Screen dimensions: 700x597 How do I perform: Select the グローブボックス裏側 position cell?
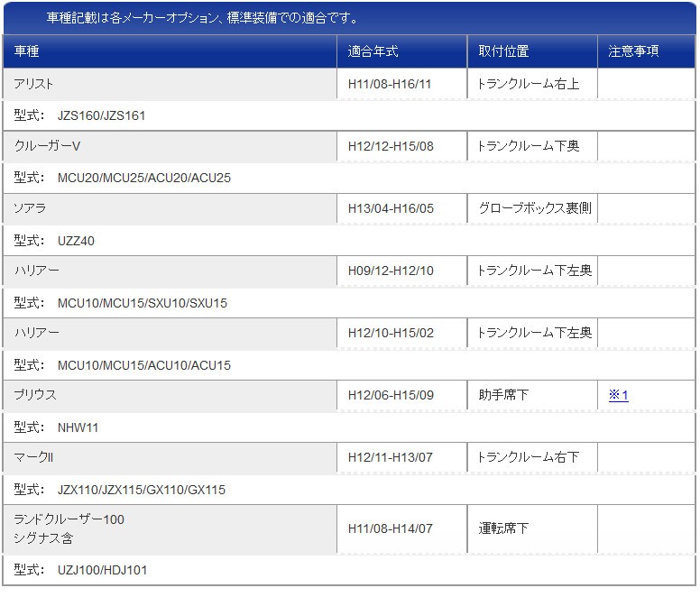click(x=532, y=208)
